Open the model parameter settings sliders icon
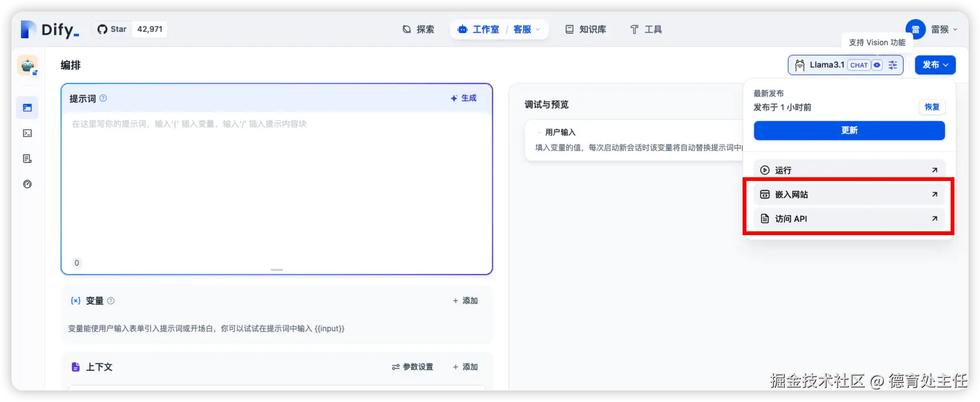Image resolution: width=980 pixels, height=402 pixels. click(893, 64)
